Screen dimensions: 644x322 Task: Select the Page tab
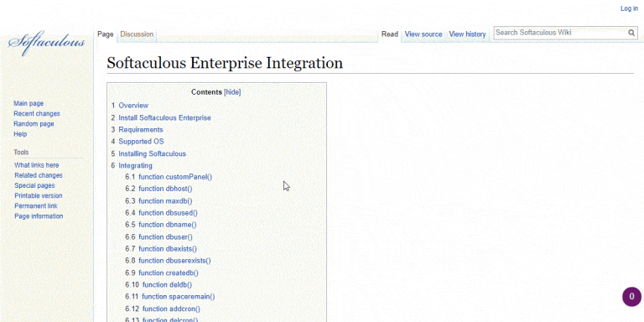[105, 34]
